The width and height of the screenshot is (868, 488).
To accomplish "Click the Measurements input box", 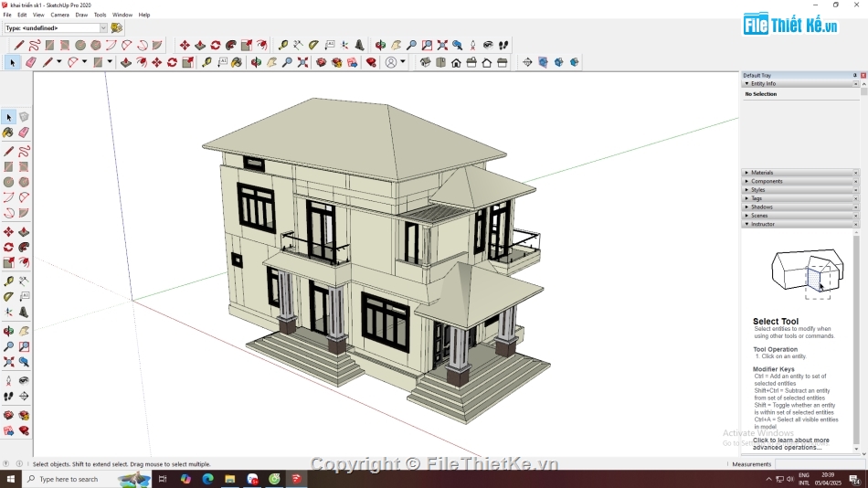I will point(818,464).
